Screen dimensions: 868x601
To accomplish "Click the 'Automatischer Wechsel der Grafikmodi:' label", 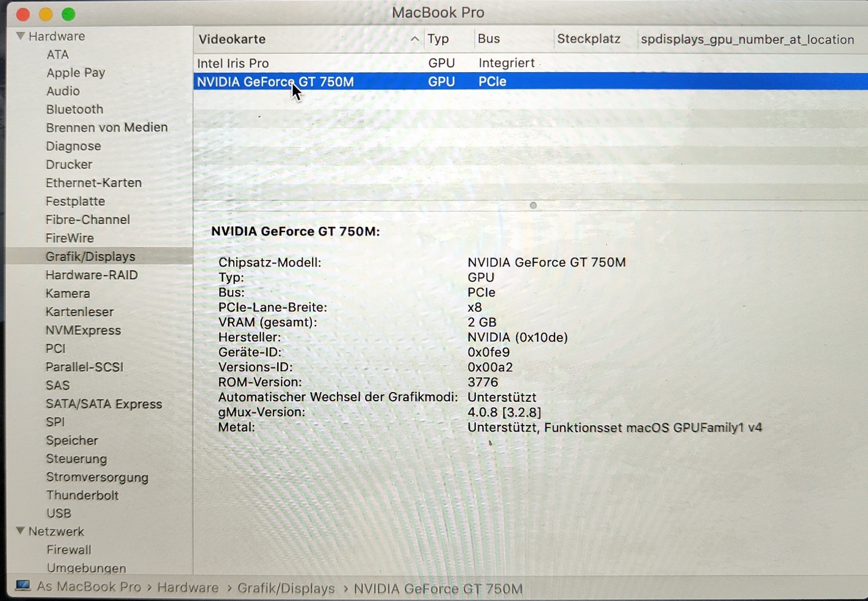I will 338,397.
